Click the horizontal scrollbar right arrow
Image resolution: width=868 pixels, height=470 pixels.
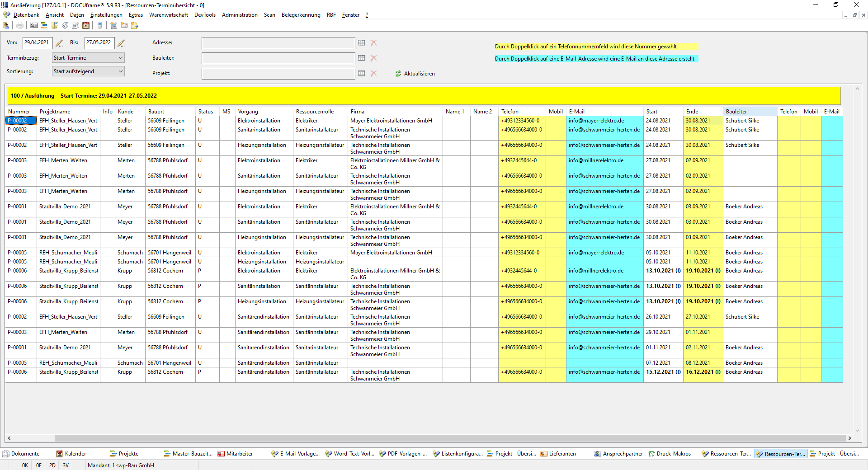849,438
